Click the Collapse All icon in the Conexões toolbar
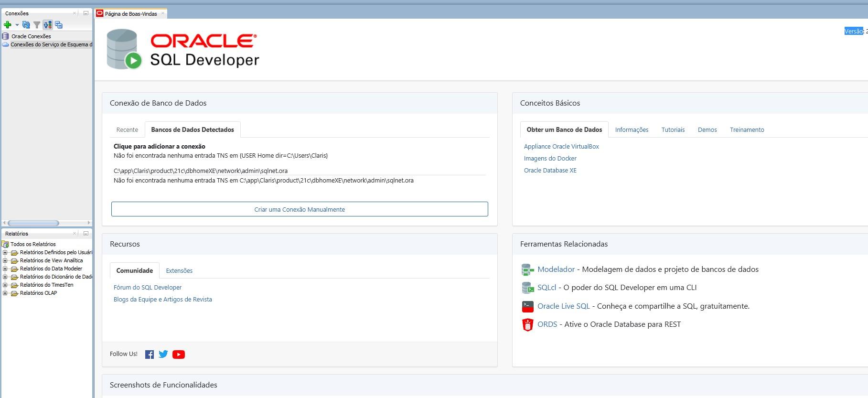Screen dimensions: 868x398 [x=59, y=25]
